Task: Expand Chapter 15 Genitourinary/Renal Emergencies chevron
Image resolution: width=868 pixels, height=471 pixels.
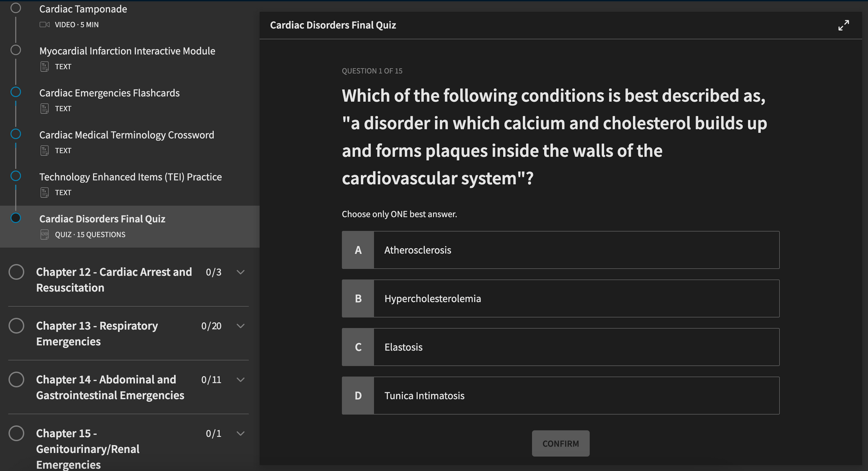Action: pyautogui.click(x=240, y=433)
